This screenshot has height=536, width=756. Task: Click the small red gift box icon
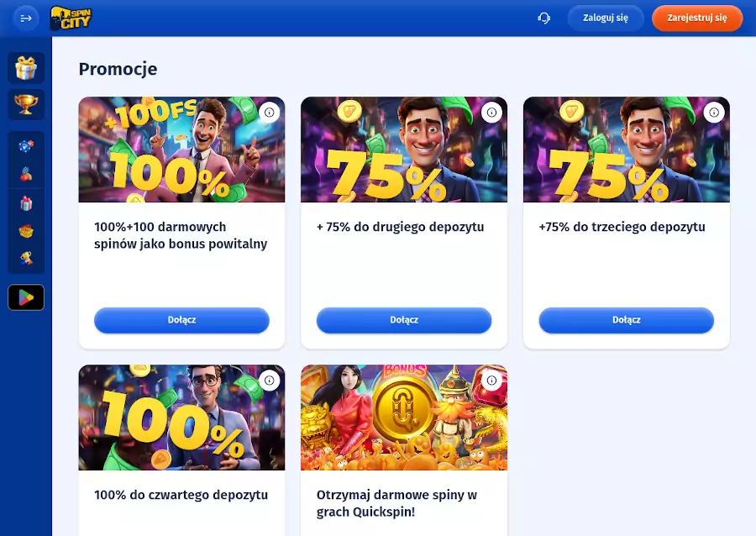[26, 203]
